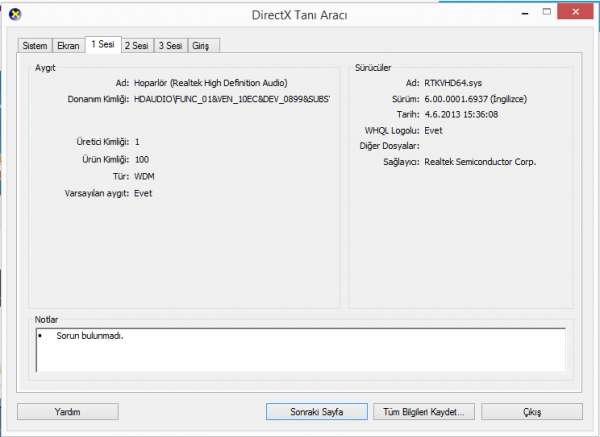
Task: Click the device name 'Hoparlör (Realtek High Definition Audio)'
Action: (x=210, y=83)
